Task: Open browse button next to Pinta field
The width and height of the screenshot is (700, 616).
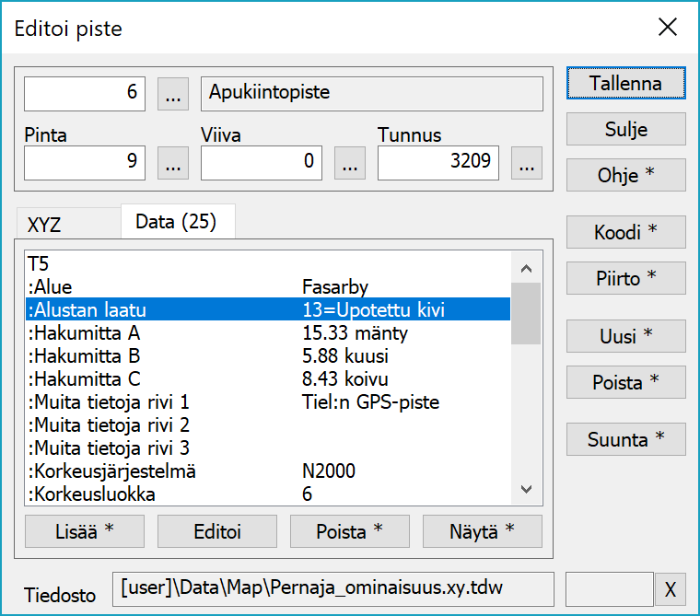Action: [173, 164]
